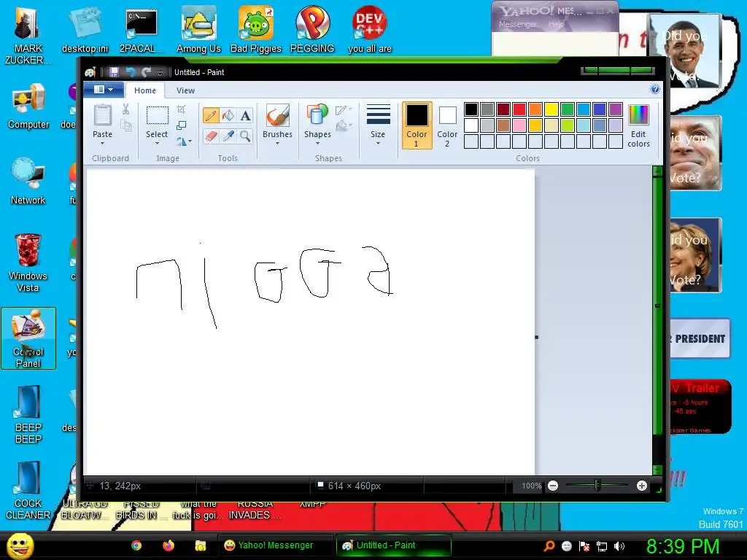Pick the green color swatch
Image resolution: width=747 pixels, height=560 pixels.
pyautogui.click(x=568, y=109)
